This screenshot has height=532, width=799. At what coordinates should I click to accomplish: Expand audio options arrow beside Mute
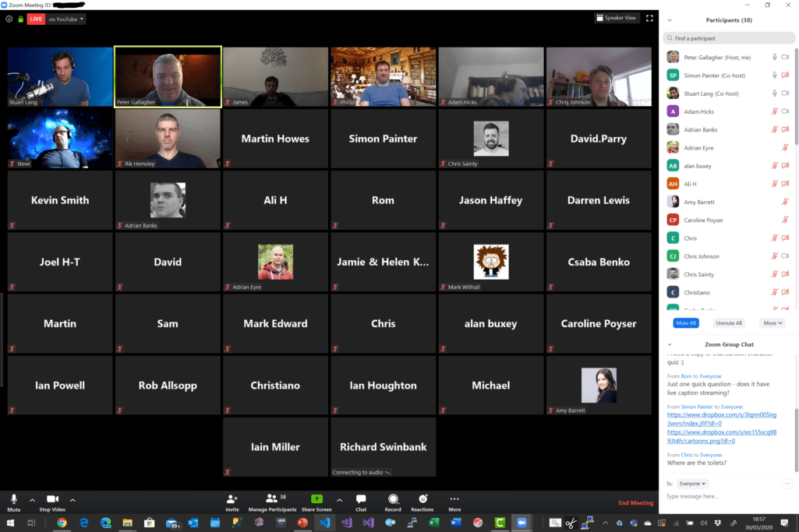[32, 499]
